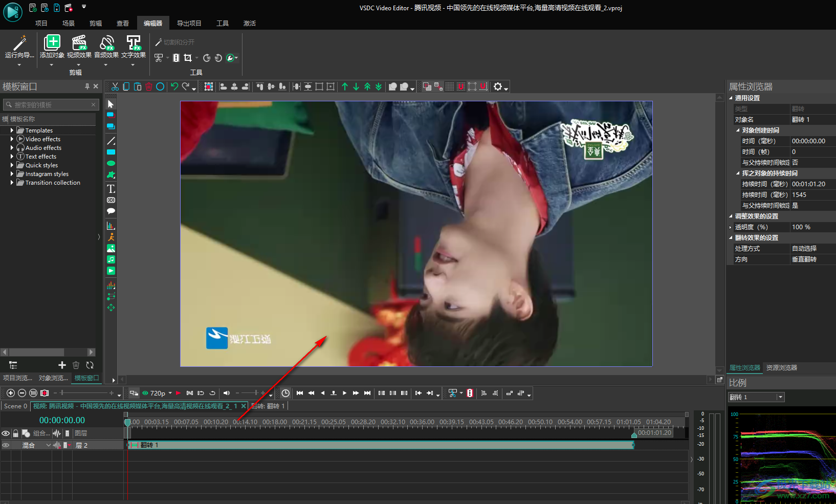Select the Animation running figure tool
Image resolution: width=836 pixels, height=504 pixels.
point(111,237)
